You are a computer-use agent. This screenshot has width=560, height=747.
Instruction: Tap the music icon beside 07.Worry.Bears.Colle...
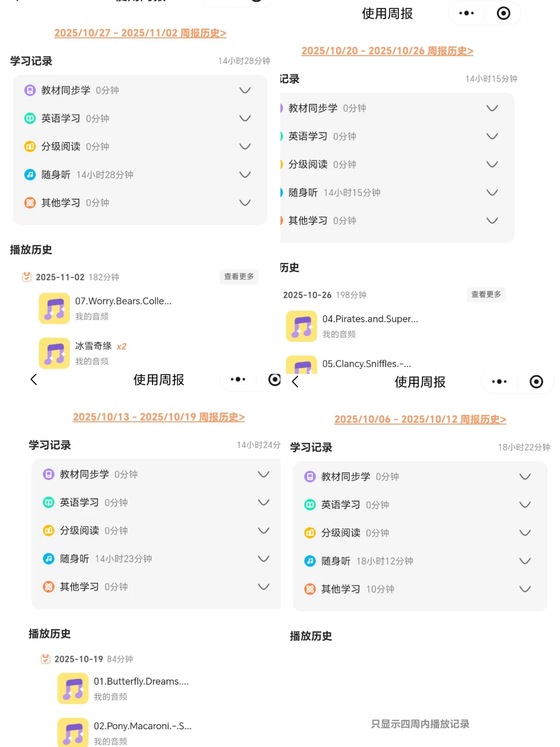click(x=54, y=308)
